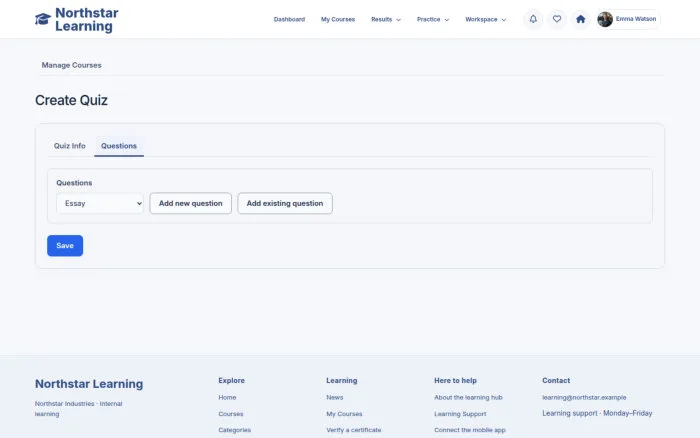Click the Contact footer heading

coord(556,380)
